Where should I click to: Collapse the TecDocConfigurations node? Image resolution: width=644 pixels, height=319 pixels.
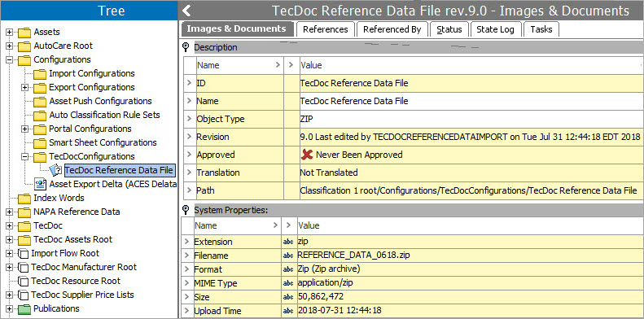tap(25, 157)
